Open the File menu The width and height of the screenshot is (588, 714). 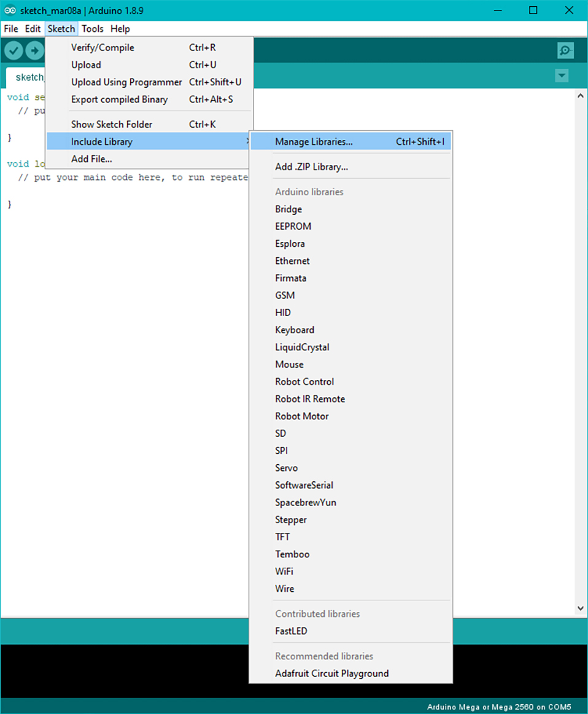pos(10,29)
